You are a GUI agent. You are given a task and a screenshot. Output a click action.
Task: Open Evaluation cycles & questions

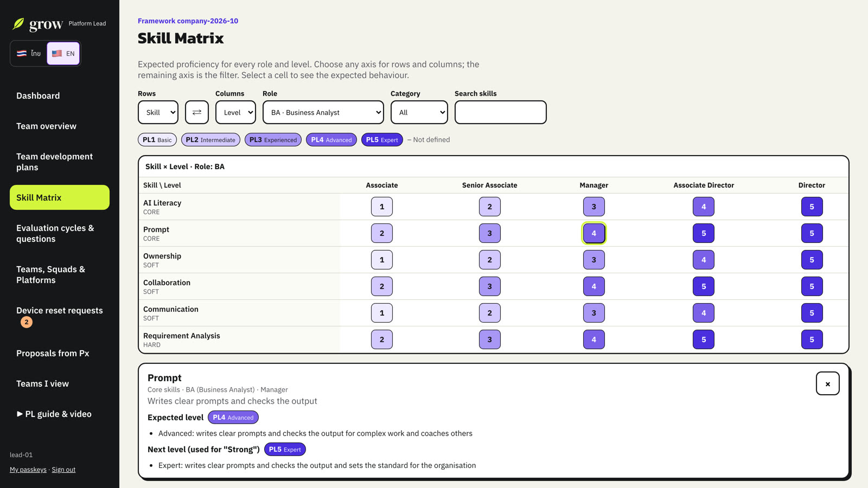point(60,234)
